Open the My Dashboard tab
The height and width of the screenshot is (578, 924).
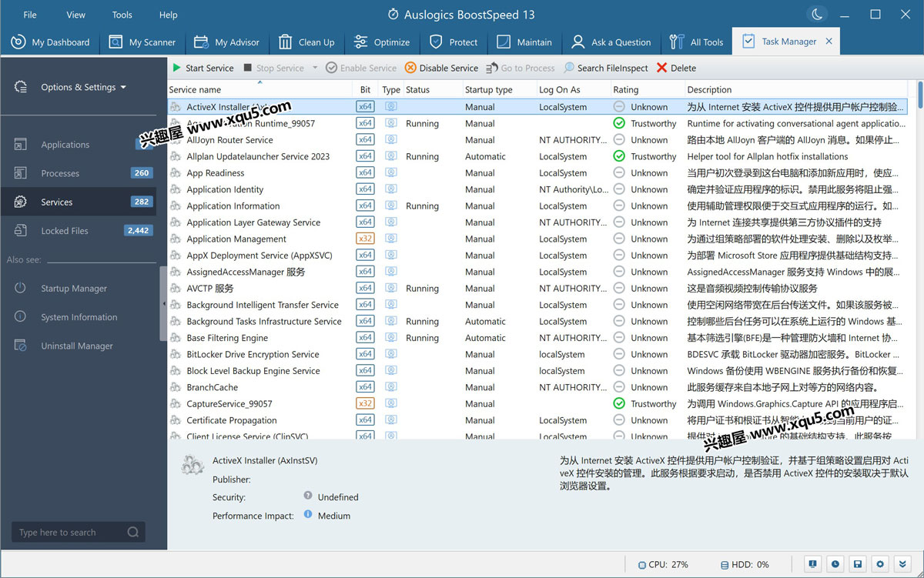(x=50, y=42)
